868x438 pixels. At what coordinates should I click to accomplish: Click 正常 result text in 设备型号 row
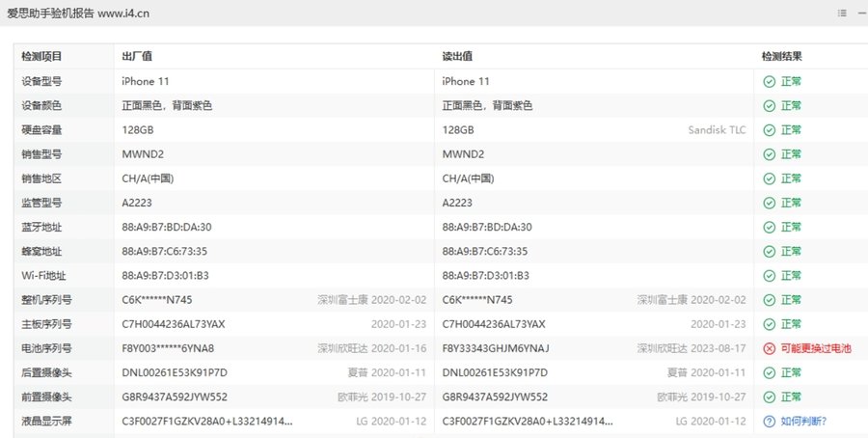[791, 81]
